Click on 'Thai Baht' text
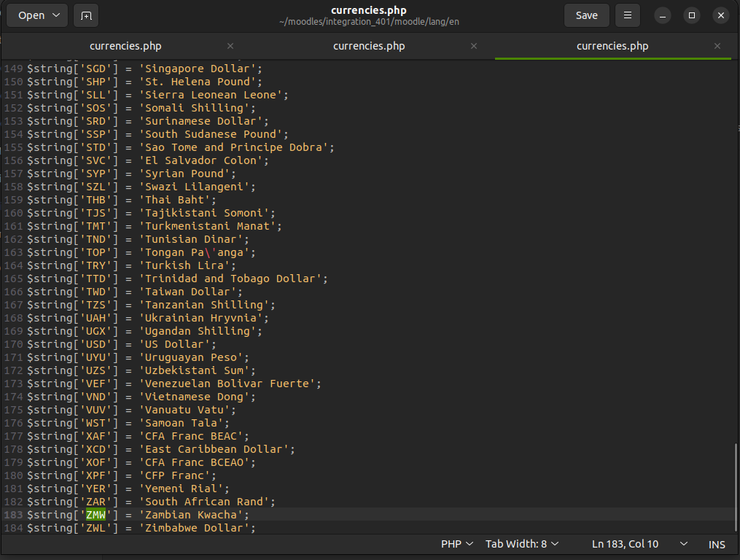Viewport: 740px width, 560px height. pyautogui.click(x=174, y=201)
